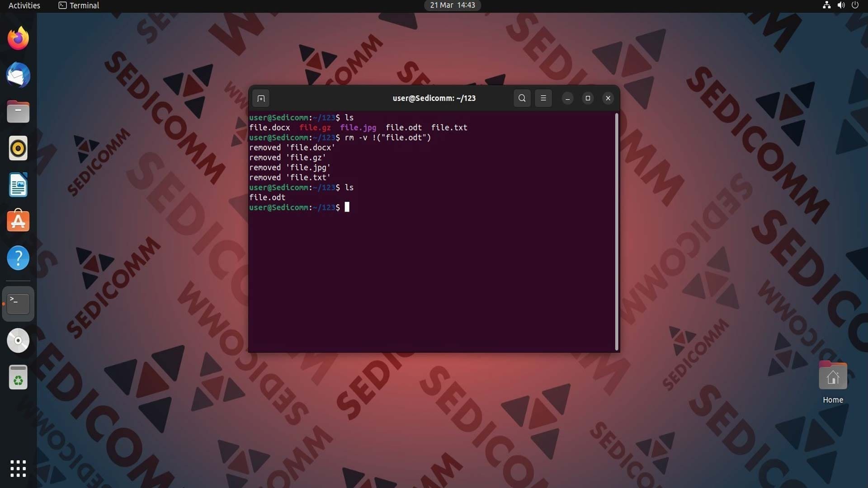Click 'file.docx' in the ls output
868x488 pixels.
pyautogui.click(x=269, y=128)
